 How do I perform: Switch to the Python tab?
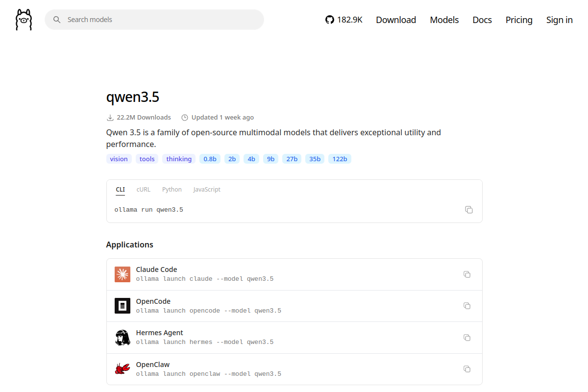(x=172, y=190)
